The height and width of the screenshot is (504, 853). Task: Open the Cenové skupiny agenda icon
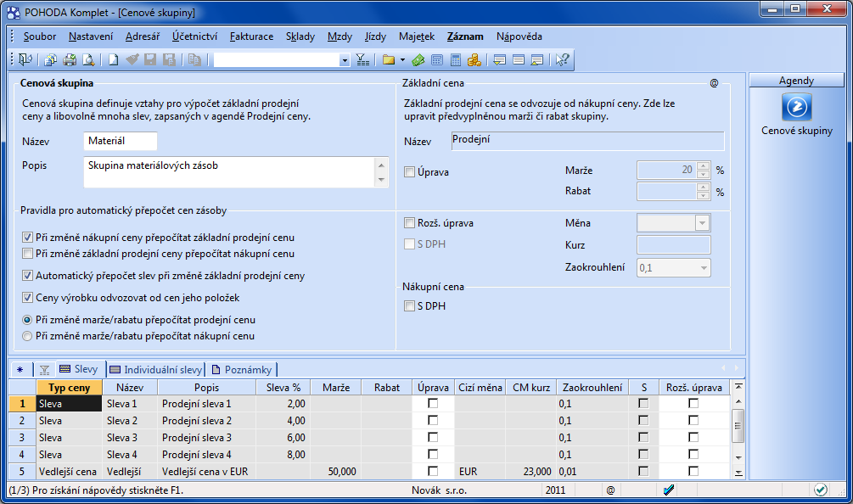click(x=796, y=107)
